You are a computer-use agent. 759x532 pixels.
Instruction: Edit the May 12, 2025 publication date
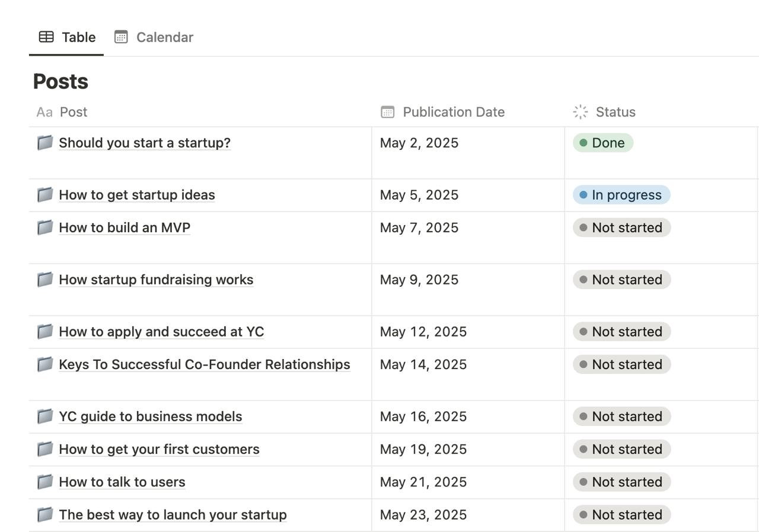(423, 332)
